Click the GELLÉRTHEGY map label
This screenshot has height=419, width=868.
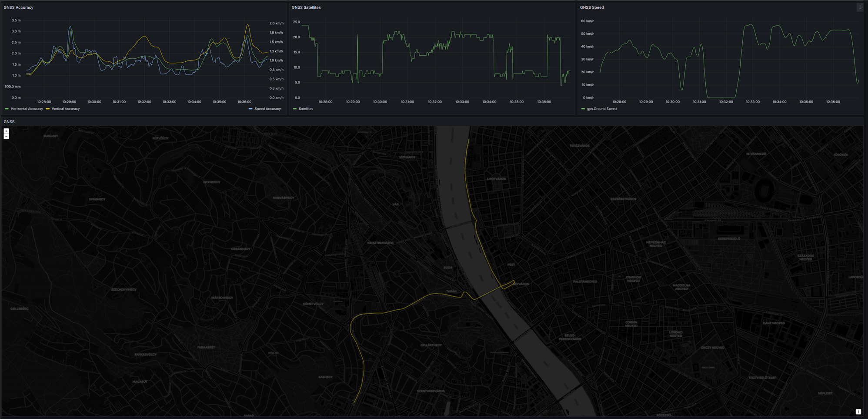click(x=431, y=345)
